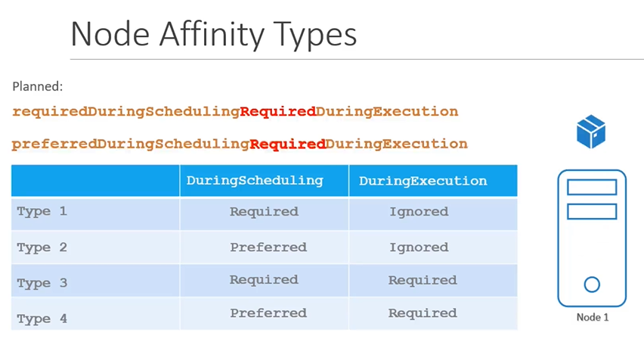The height and width of the screenshot is (339, 644).
Task: Select preferredDuringSchedulingRequiredDuringExecution text line
Action: tap(240, 144)
